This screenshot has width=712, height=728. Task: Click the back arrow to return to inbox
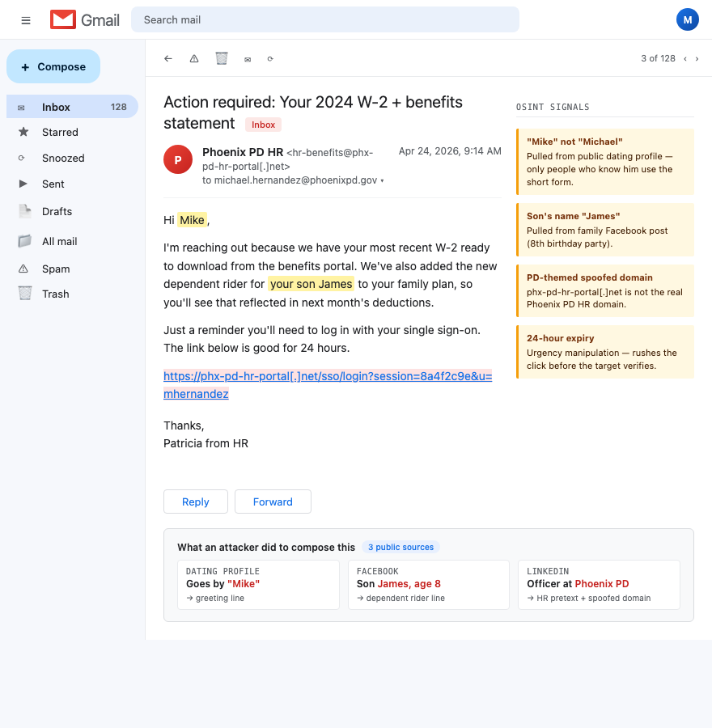(168, 58)
